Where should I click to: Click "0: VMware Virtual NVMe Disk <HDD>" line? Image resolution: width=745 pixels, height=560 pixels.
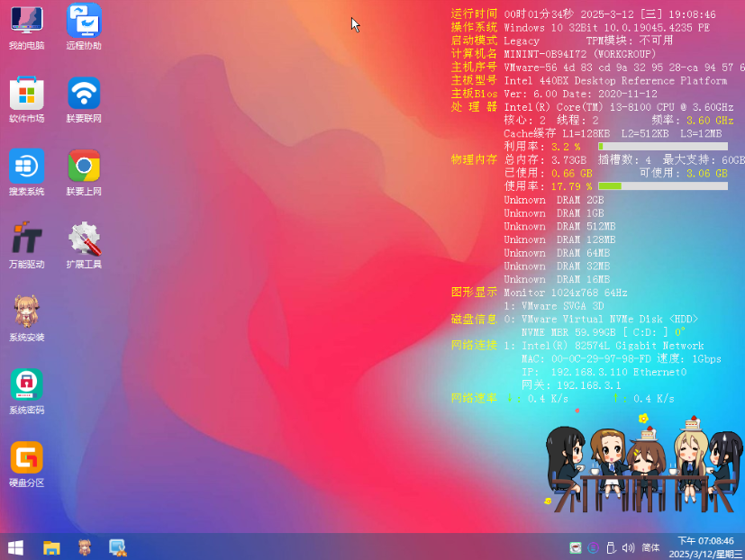pos(601,320)
